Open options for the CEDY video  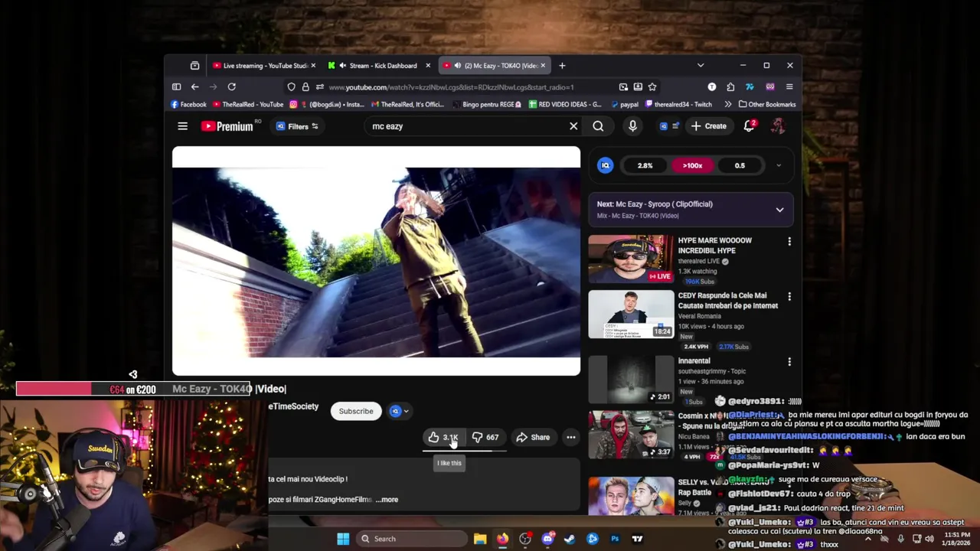(x=789, y=297)
